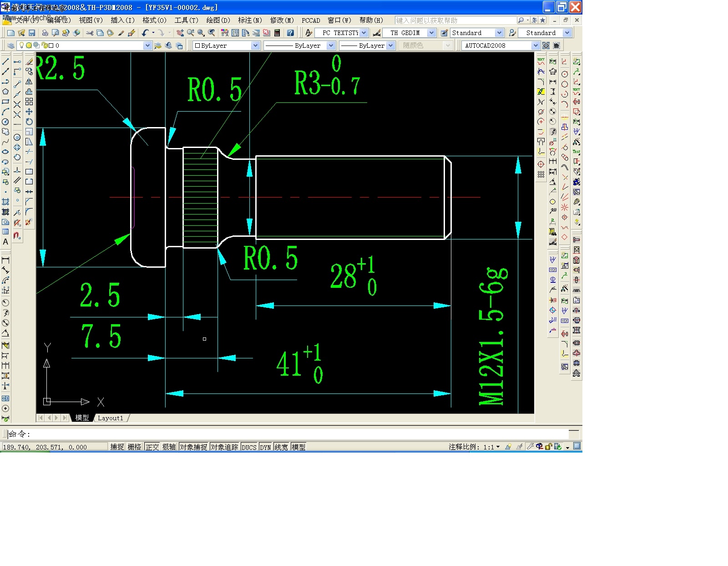
Task: Click the Plot printer icon
Action: click(x=45, y=33)
